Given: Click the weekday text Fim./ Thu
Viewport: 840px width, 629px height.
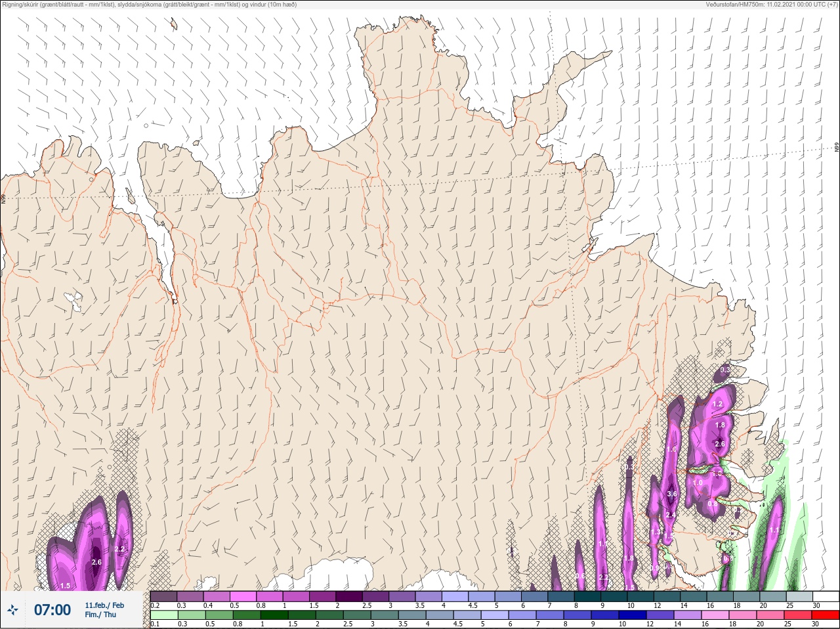Looking at the screenshot, I should [x=100, y=615].
